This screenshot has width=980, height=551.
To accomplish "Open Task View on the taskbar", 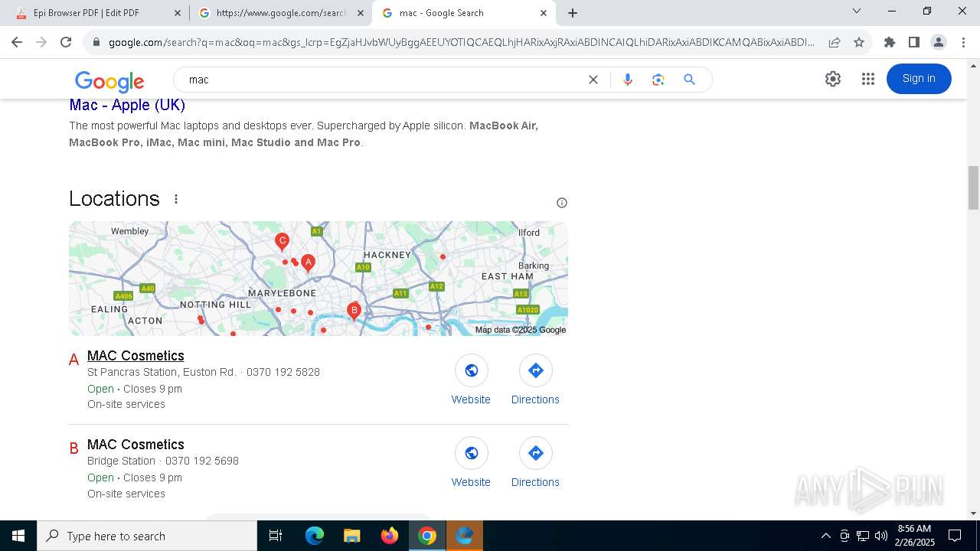I will 276,536.
